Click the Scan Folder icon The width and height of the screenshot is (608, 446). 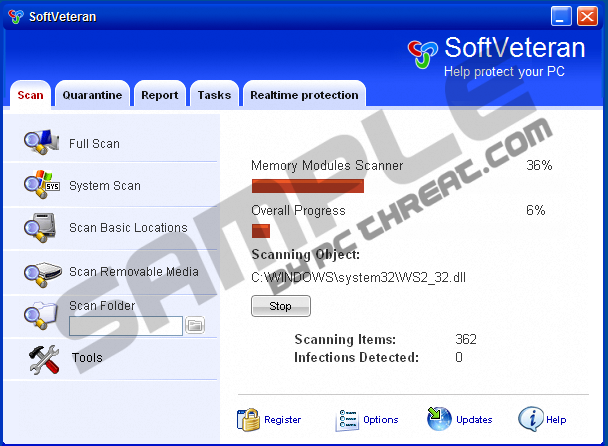40,315
